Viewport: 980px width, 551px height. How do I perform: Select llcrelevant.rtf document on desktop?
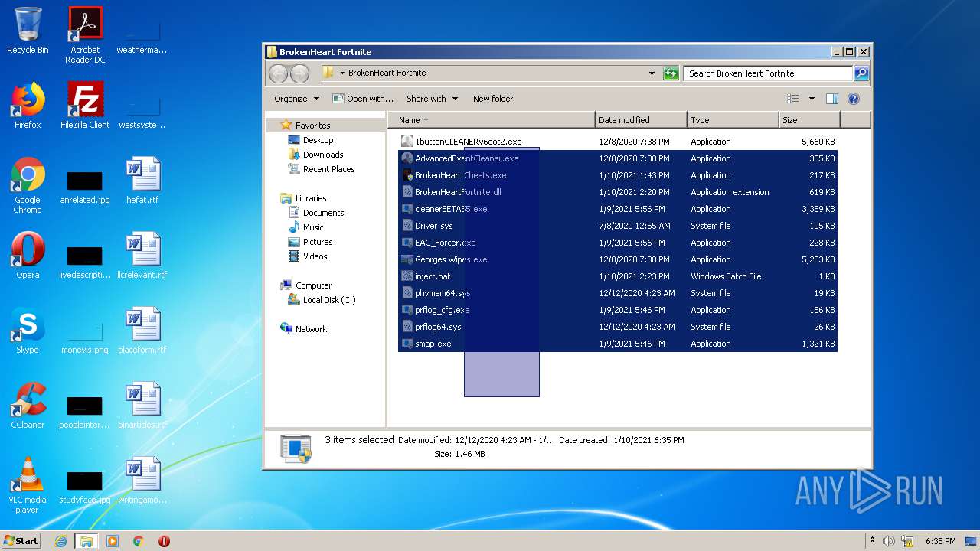point(142,255)
